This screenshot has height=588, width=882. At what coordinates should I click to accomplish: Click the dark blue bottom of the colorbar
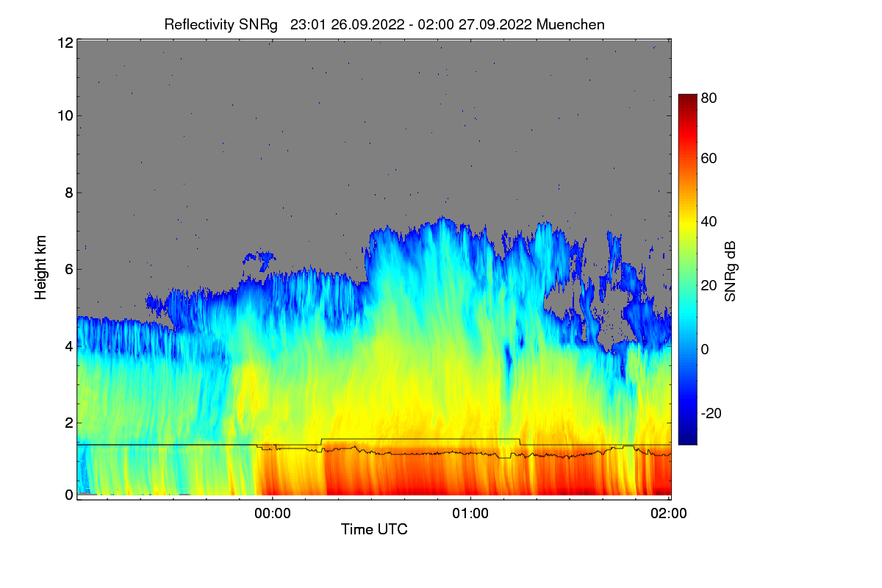686,438
